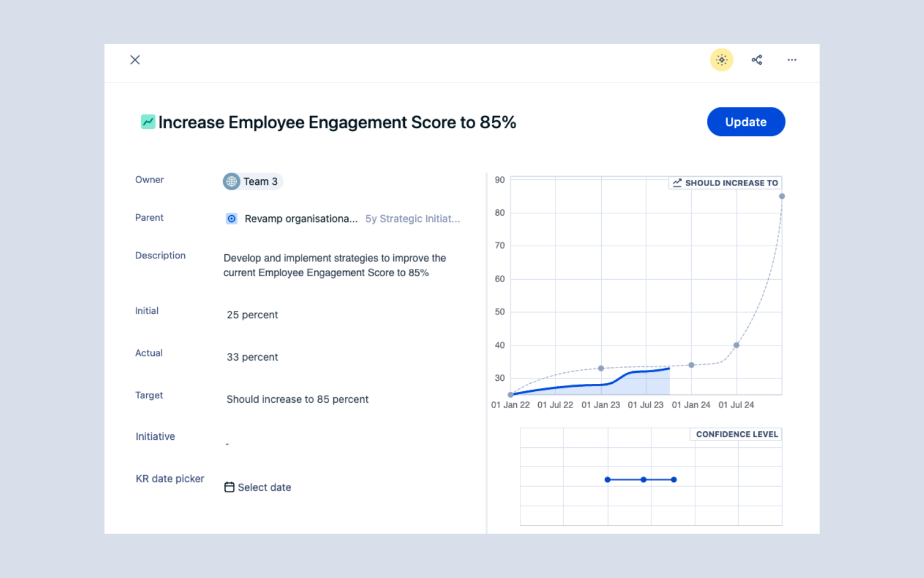This screenshot has width=924, height=578.
Task: Click the Parent field label
Action: [150, 217]
